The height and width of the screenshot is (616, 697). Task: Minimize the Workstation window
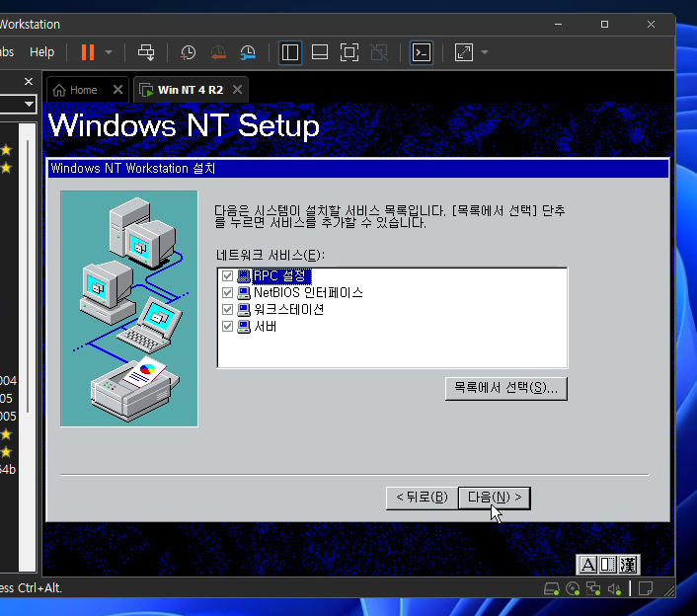point(559,24)
